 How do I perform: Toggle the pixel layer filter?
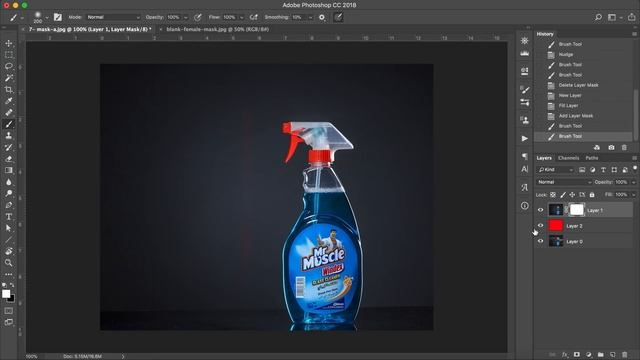(x=582, y=169)
